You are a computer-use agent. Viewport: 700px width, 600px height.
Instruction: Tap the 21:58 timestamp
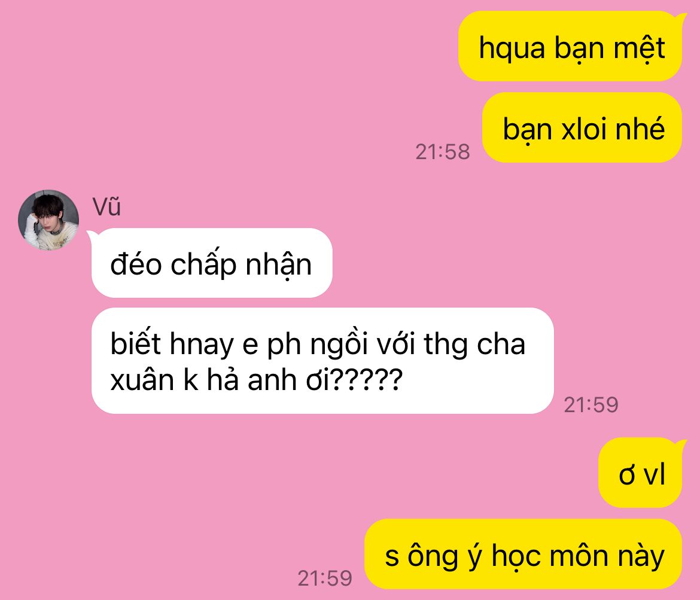pyautogui.click(x=442, y=152)
